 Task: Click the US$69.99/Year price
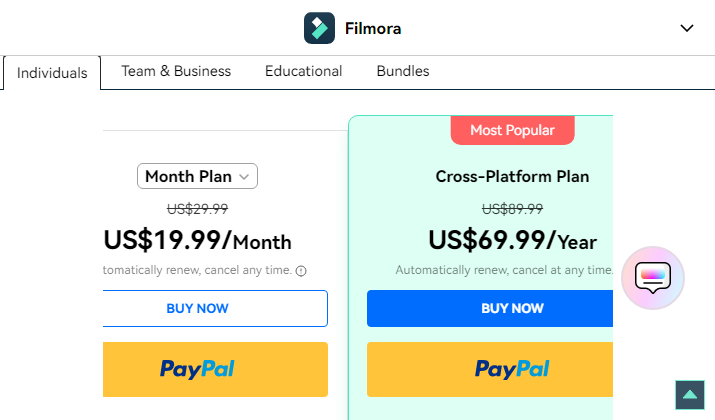click(513, 240)
